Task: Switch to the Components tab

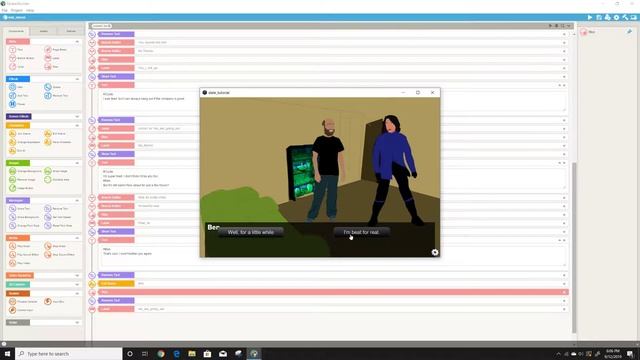Action: coord(16,31)
